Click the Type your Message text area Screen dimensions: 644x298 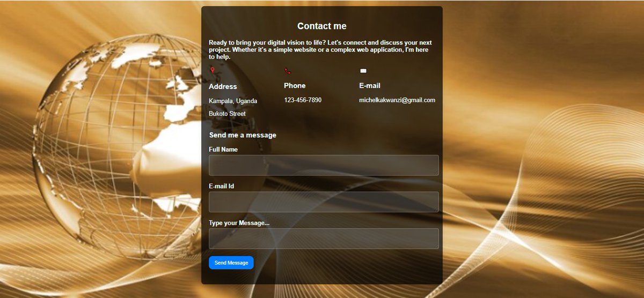324,239
